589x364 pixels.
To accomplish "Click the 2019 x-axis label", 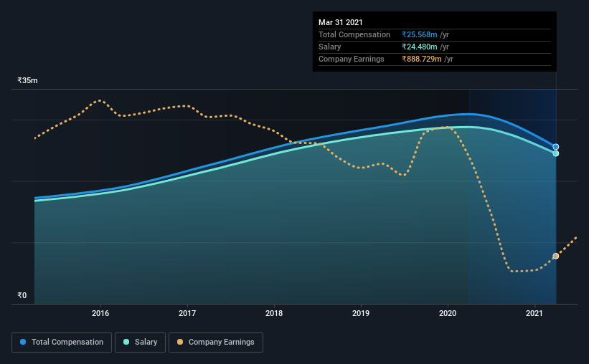I will [361, 313].
